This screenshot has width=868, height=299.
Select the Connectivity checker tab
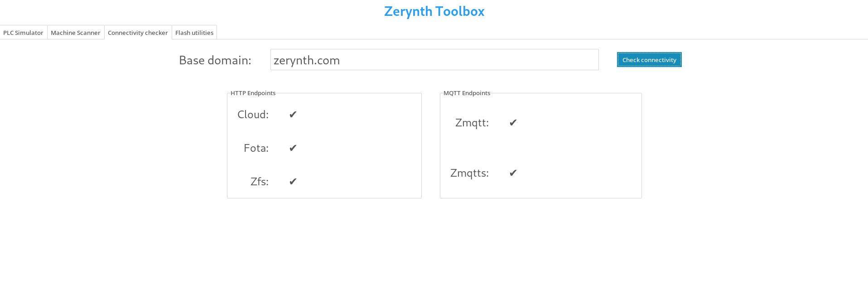coord(138,33)
